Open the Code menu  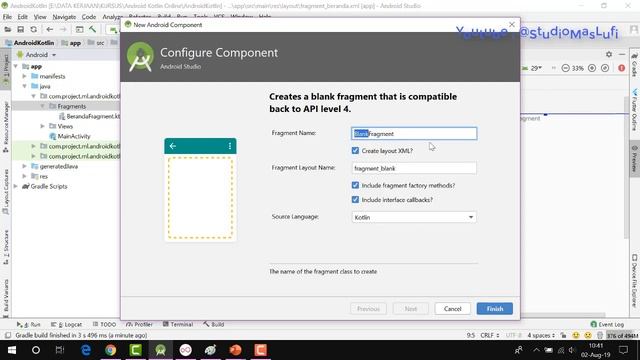coord(89,17)
